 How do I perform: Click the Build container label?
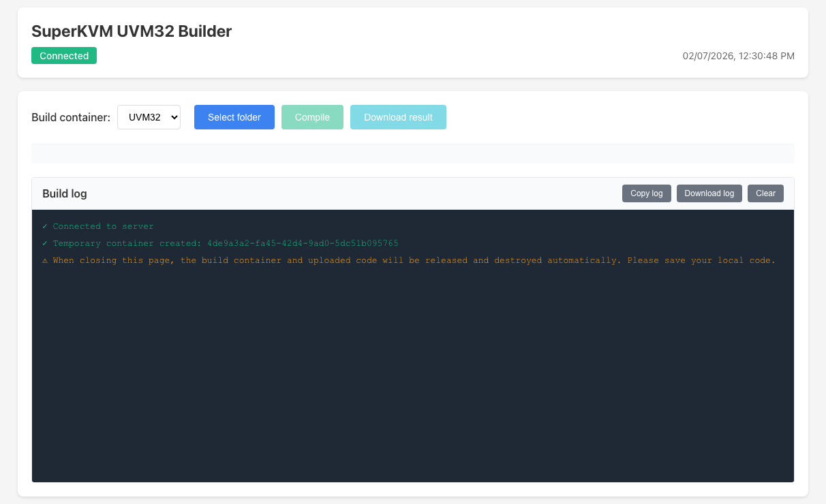point(71,117)
